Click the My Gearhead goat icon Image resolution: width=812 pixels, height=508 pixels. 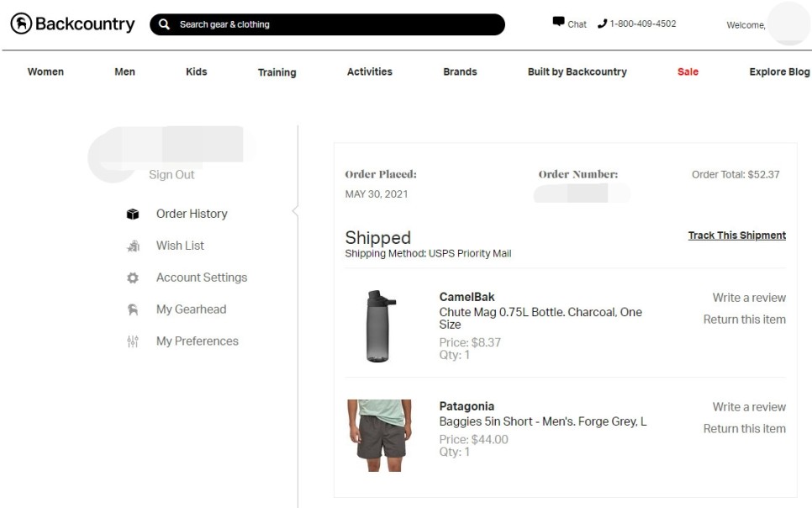tap(133, 310)
